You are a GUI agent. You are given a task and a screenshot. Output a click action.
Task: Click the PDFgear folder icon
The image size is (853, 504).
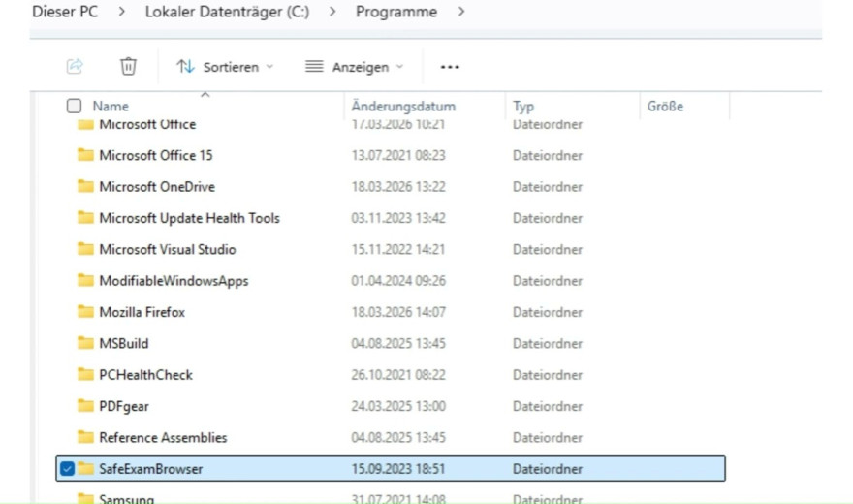point(85,406)
